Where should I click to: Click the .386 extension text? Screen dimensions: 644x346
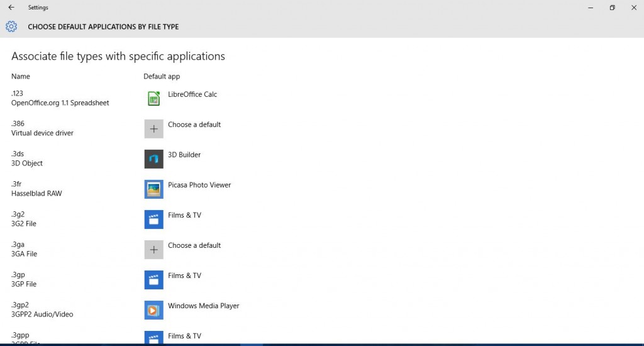[x=18, y=123]
